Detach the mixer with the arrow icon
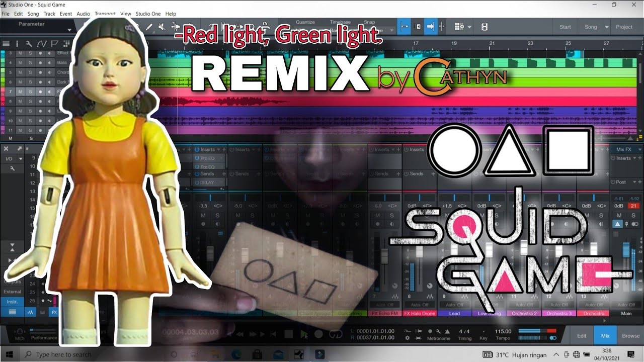This screenshot has height=362, width=644. [x=19, y=149]
